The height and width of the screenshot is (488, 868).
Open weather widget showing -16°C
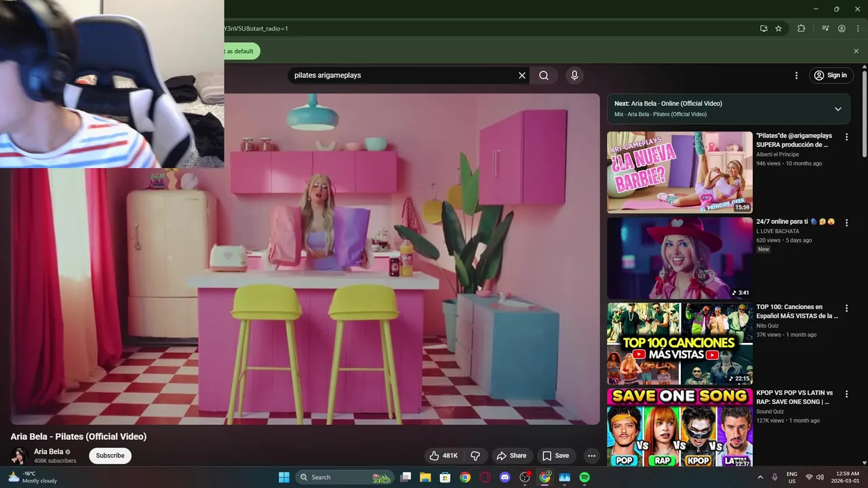click(x=32, y=477)
